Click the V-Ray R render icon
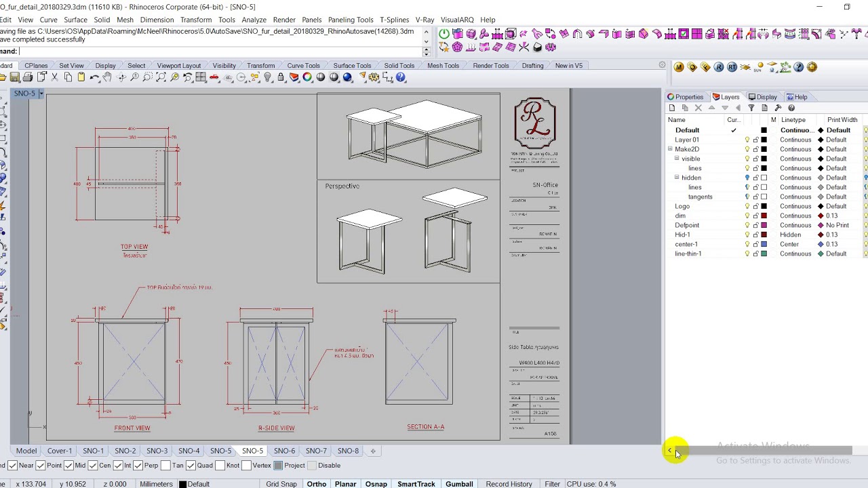 719,67
